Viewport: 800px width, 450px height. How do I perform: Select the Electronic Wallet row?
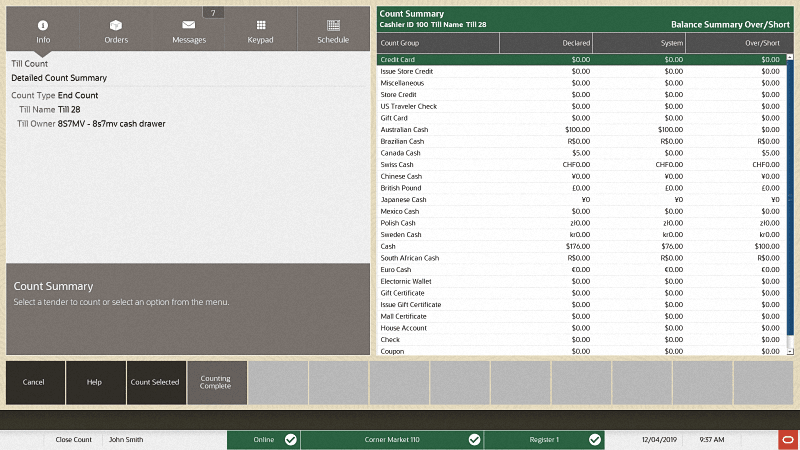point(582,282)
